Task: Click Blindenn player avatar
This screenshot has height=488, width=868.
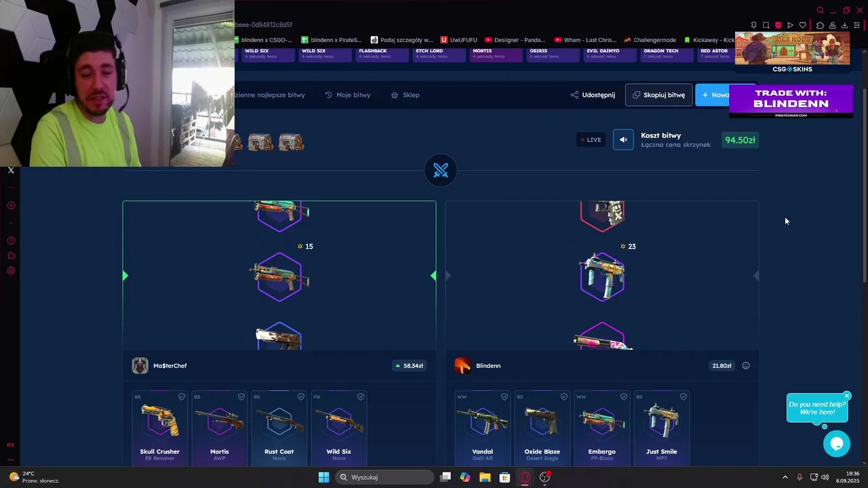Action: 462,365
